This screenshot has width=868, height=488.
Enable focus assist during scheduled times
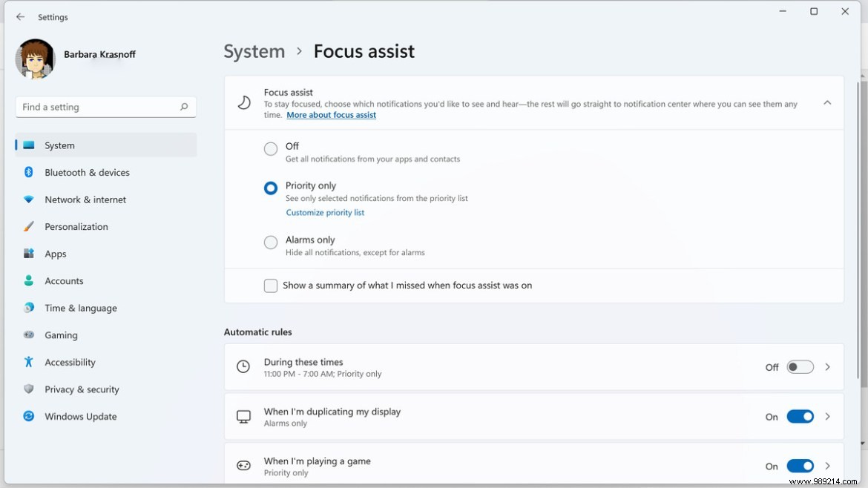pyautogui.click(x=800, y=366)
